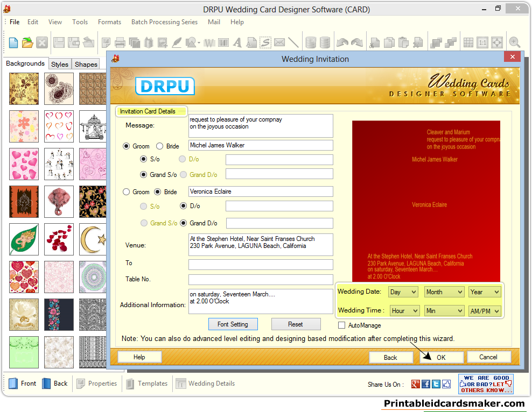Enable the AutoManage checkbox
532x412 pixels.
click(342, 325)
